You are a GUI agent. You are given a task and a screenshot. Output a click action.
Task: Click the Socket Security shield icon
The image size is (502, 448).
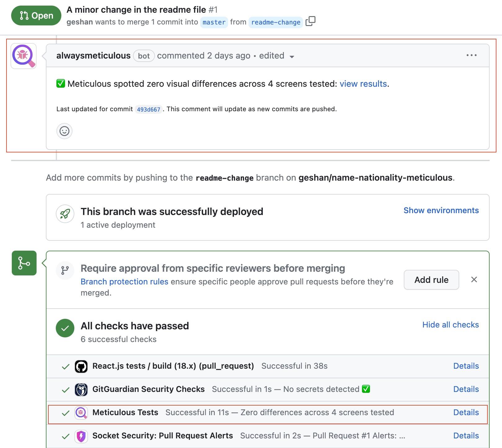pos(81,436)
